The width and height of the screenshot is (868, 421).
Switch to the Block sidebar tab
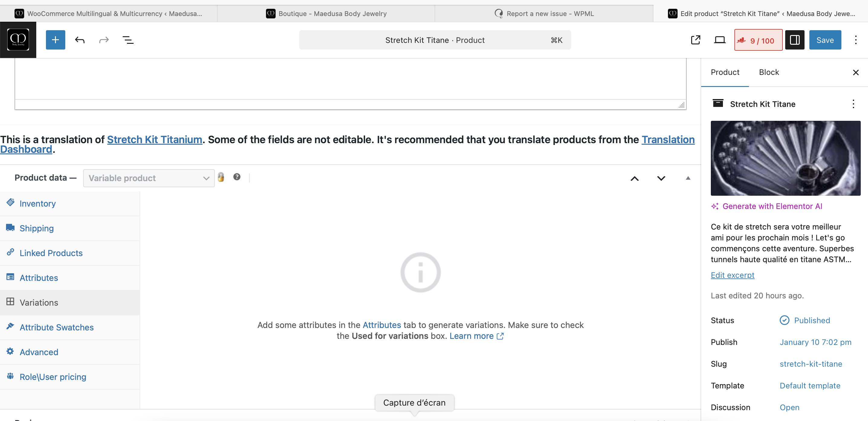click(769, 72)
